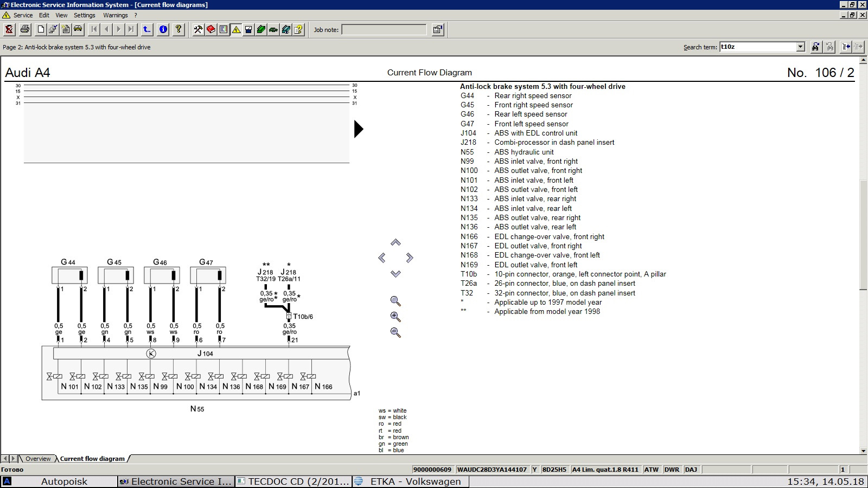Viewport: 868px width, 488px height.
Task: Run search with the binoculars icon
Action: pyautogui.click(x=815, y=47)
